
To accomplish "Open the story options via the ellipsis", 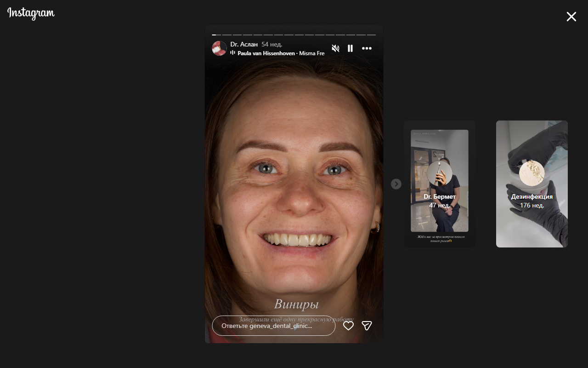I will [x=367, y=48].
